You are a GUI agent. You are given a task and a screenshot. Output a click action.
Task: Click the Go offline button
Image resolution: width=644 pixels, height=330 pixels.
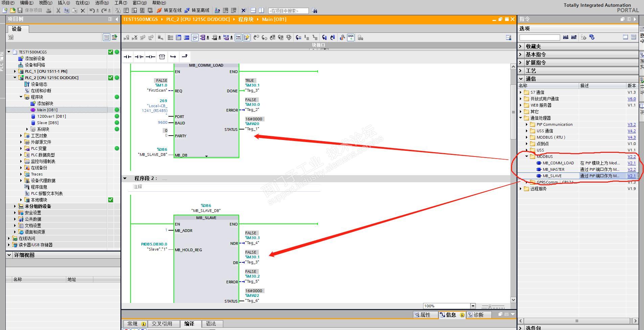(x=197, y=10)
